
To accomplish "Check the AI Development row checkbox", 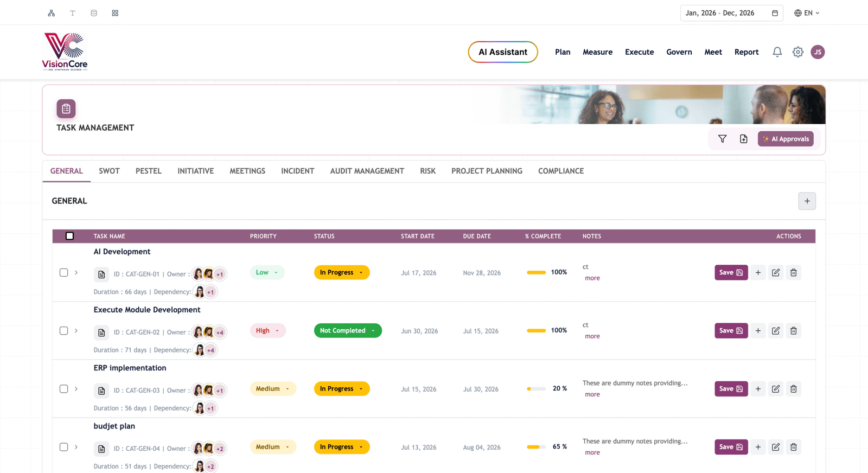I will [x=64, y=272].
